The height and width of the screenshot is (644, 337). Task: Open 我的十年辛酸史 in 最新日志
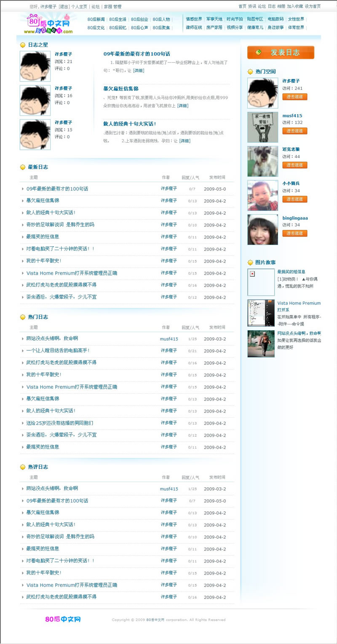(44, 261)
